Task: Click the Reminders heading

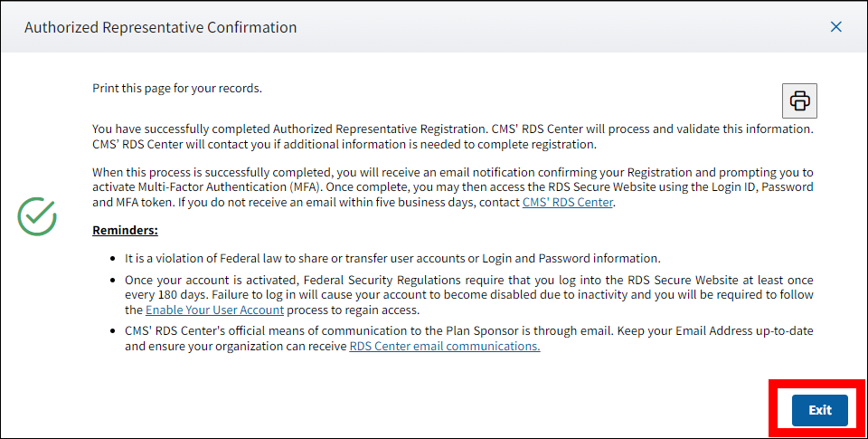Action: click(x=125, y=230)
